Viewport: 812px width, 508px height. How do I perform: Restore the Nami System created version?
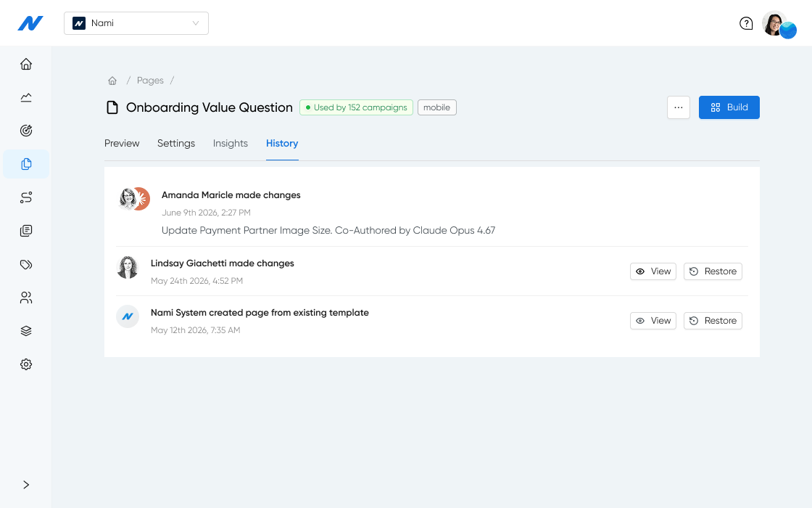coord(713,320)
